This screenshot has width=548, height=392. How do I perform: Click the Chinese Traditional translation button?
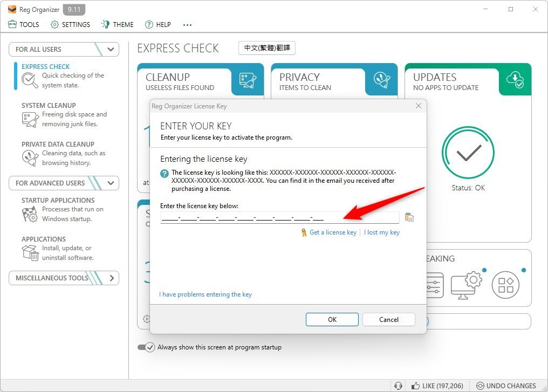pos(267,48)
